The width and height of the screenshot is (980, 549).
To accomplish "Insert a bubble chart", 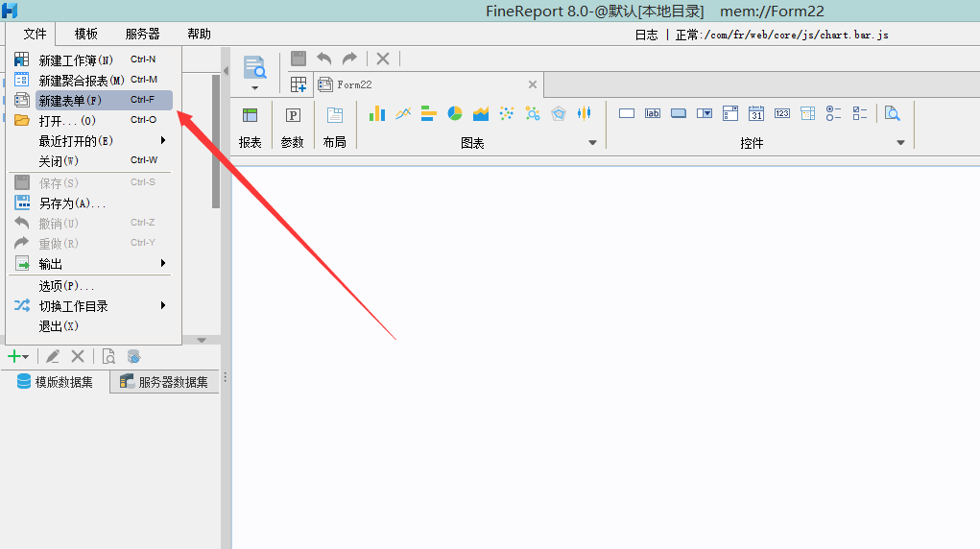I will click(x=533, y=113).
